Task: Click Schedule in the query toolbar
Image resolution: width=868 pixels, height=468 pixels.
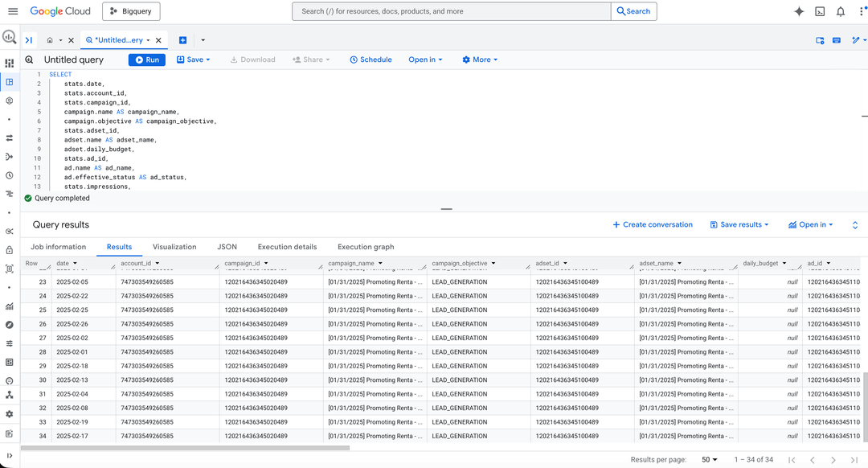Action: click(x=371, y=60)
